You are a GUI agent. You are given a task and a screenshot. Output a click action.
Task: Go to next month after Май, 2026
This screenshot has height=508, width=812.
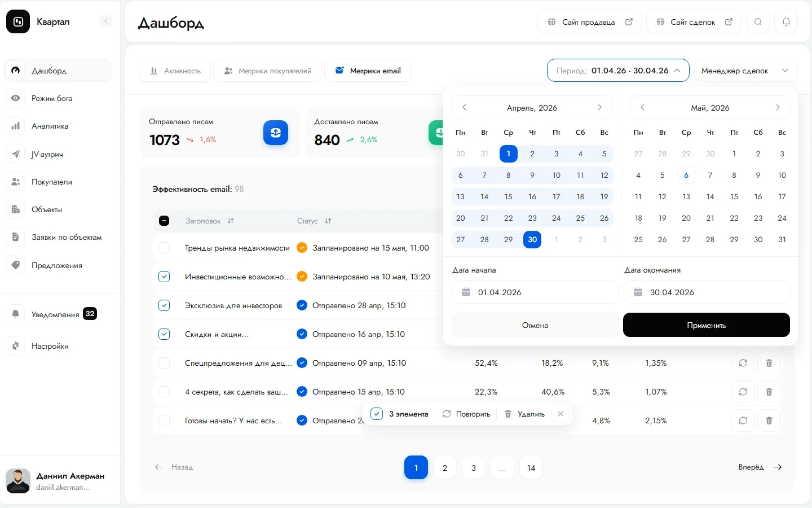pyautogui.click(x=778, y=107)
